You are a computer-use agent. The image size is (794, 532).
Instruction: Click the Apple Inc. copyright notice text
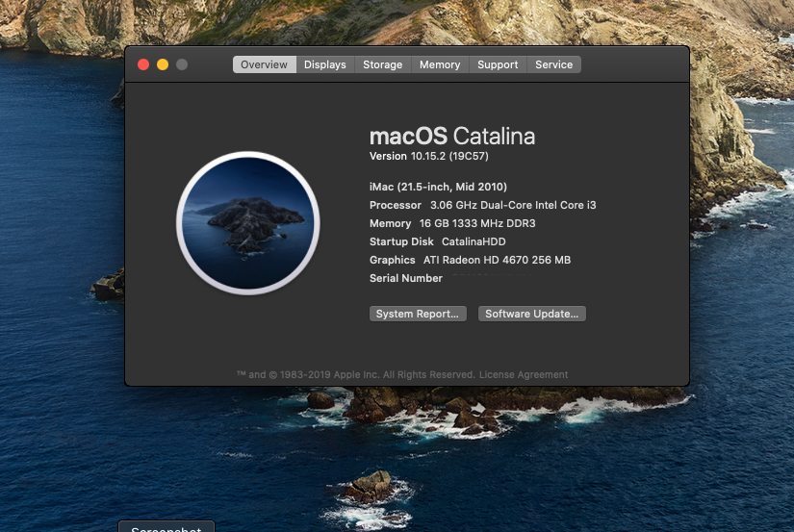pyautogui.click(x=356, y=374)
